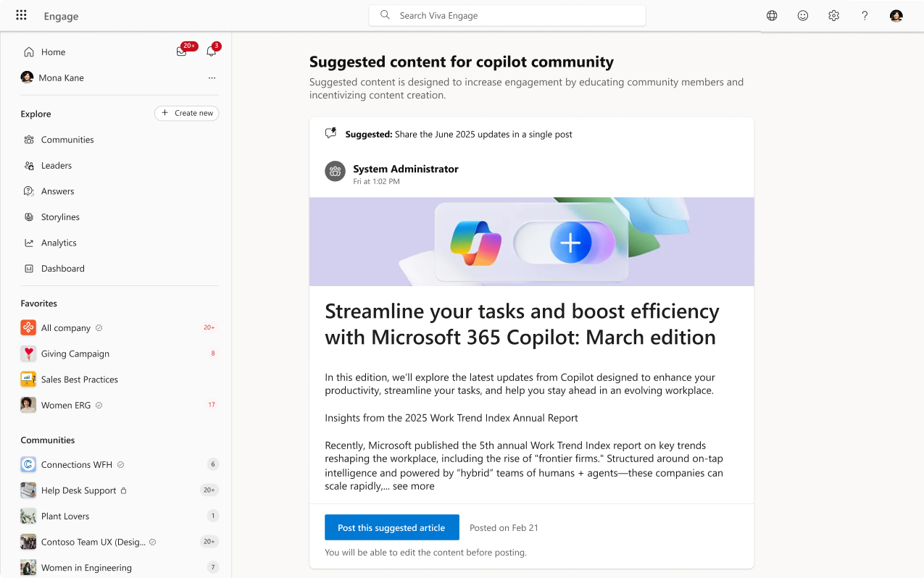Expand article with see more

pos(413,487)
